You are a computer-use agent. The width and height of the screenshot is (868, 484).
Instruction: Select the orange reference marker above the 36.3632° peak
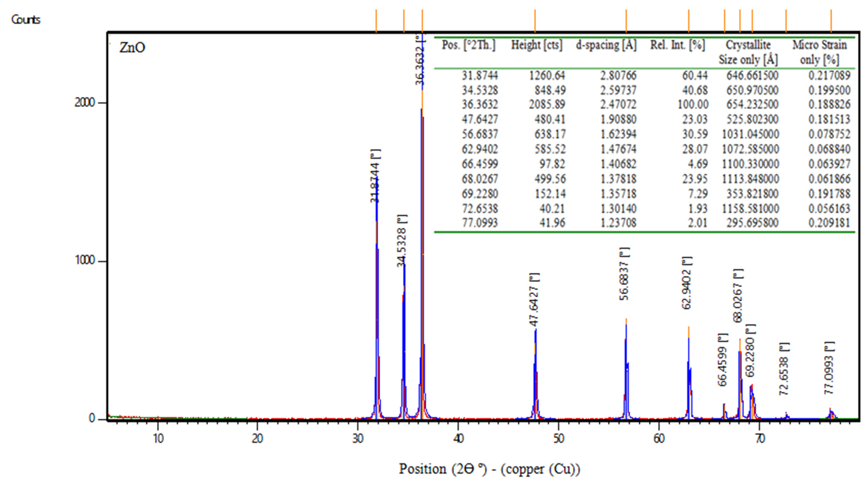(422, 20)
